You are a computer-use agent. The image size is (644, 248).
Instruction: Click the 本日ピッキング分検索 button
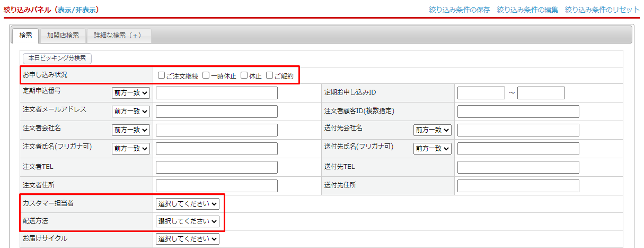57,58
